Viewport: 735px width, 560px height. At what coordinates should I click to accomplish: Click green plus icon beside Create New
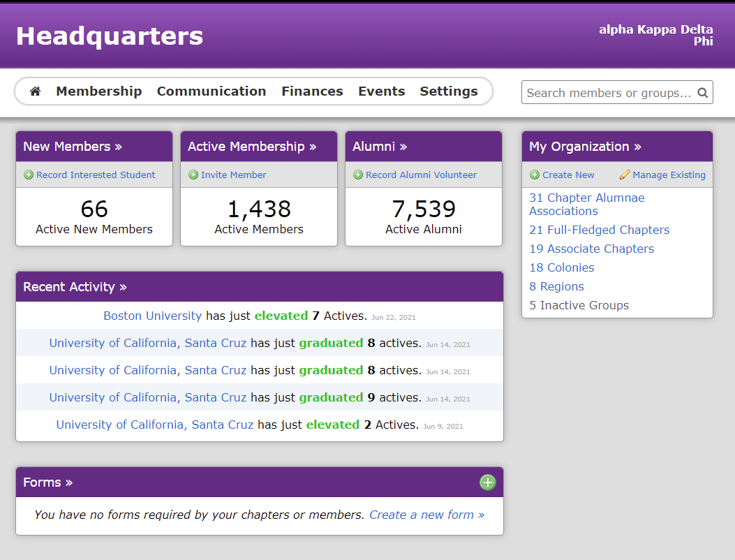535,175
